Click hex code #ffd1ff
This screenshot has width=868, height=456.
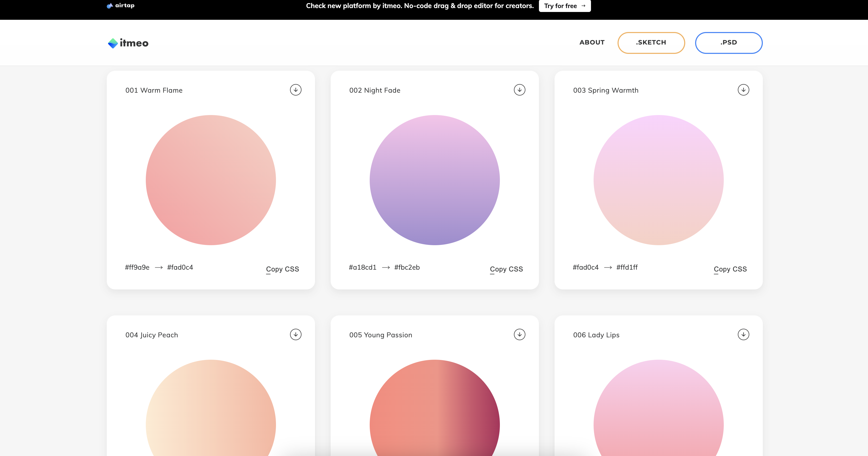627,267
